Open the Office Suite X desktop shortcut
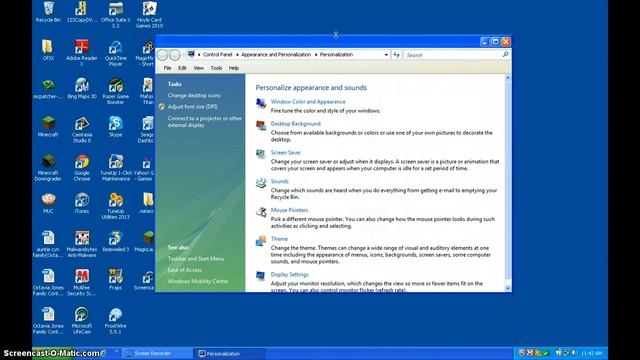Image resolution: width=640 pixels, height=360 pixels. tap(116, 14)
